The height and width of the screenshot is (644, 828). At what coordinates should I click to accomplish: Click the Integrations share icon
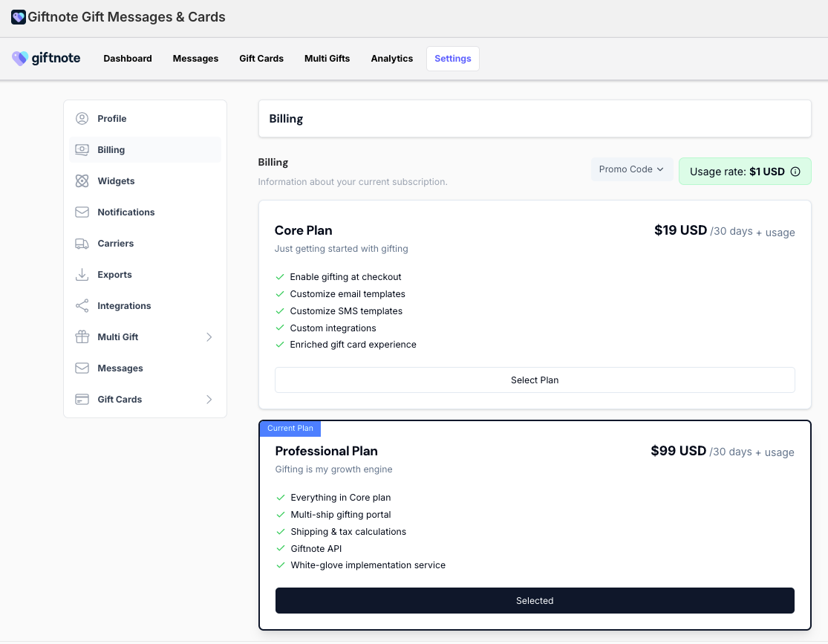(82, 306)
